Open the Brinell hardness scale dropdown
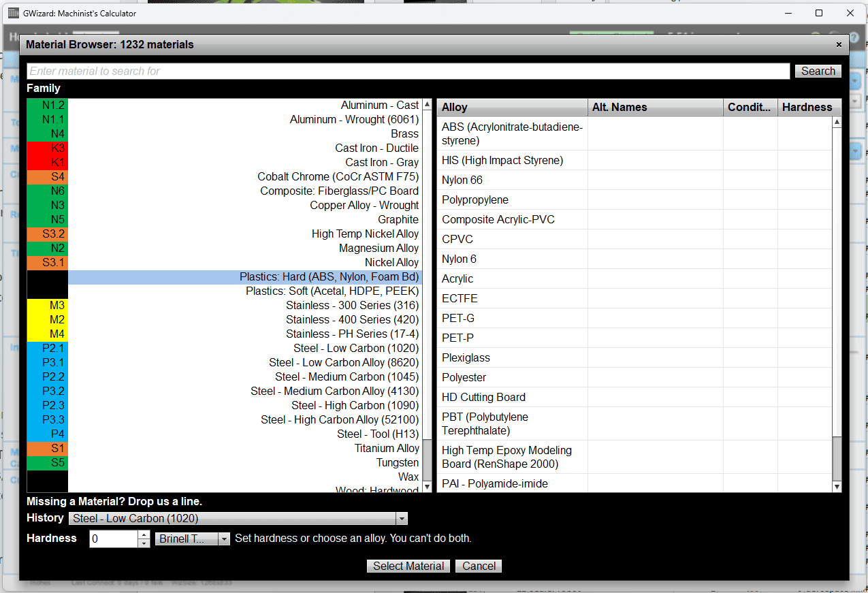Viewport: 868px width, 593px height. pyautogui.click(x=193, y=539)
